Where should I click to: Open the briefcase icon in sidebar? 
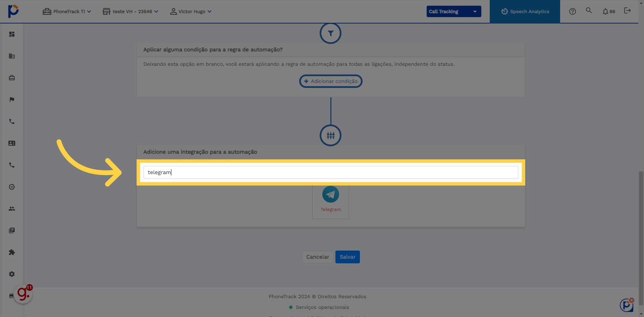[x=12, y=78]
